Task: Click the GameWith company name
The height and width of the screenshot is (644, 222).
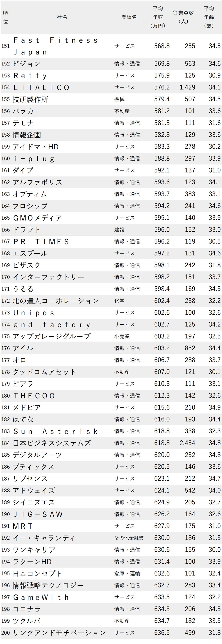Action: [x=41, y=597]
